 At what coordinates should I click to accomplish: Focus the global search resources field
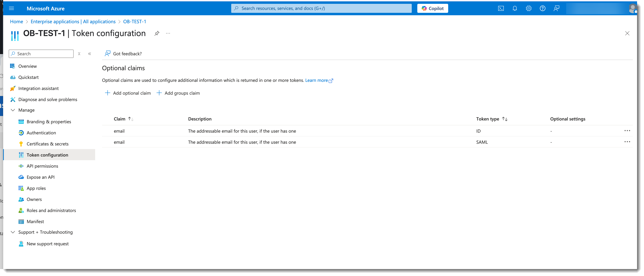(x=321, y=8)
